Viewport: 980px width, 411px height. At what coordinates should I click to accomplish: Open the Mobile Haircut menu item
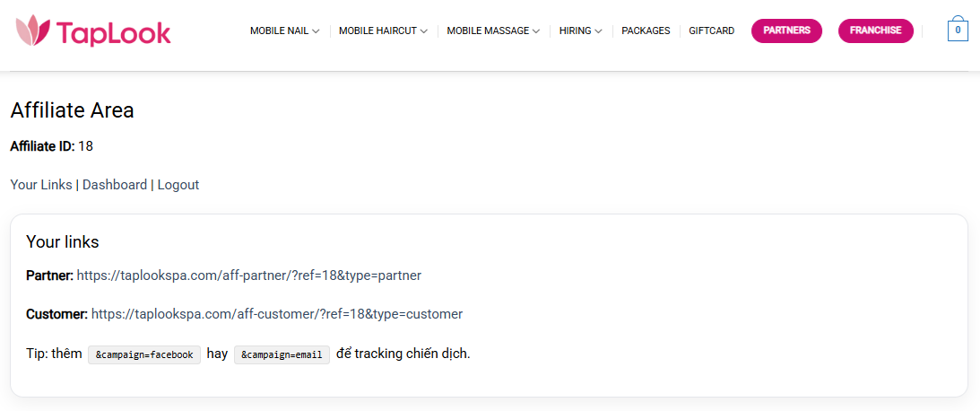pyautogui.click(x=377, y=31)
